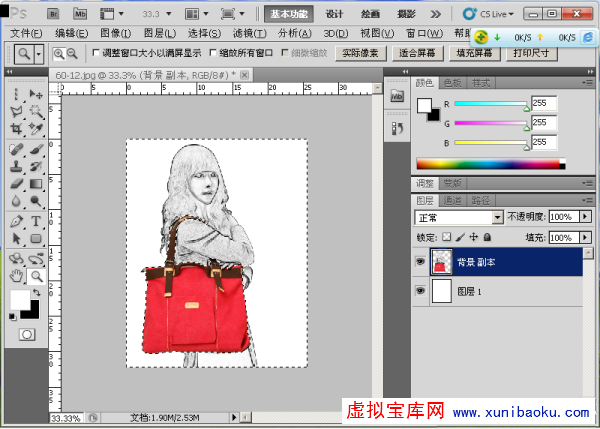Click the color spectrum ramp bar

(488, 164)
